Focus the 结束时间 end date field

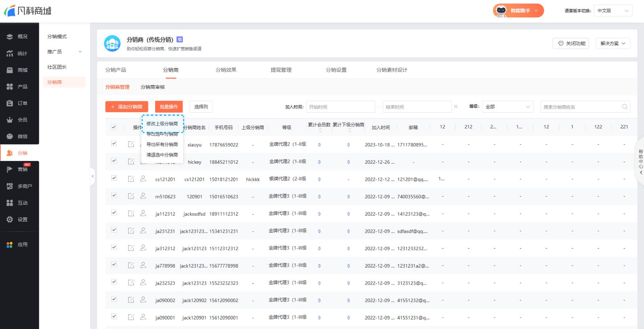tap(417, 107)
